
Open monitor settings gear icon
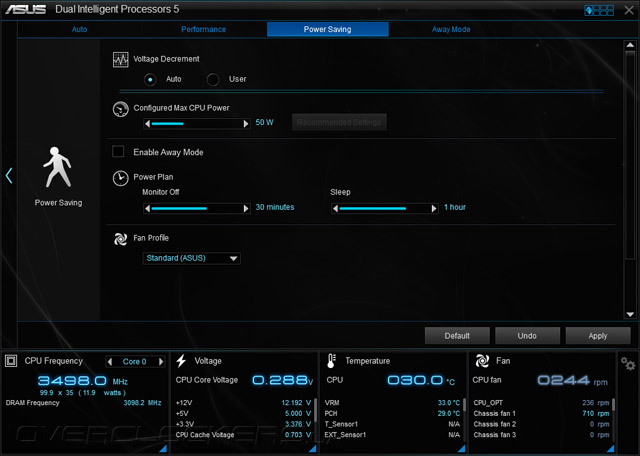[628, 363]
